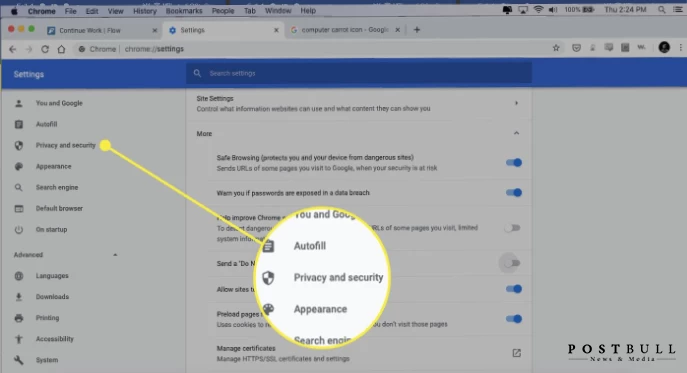Screen dimensions: 687x373
Task: Open a new tab with plus icon
Action: pos(417,30)
